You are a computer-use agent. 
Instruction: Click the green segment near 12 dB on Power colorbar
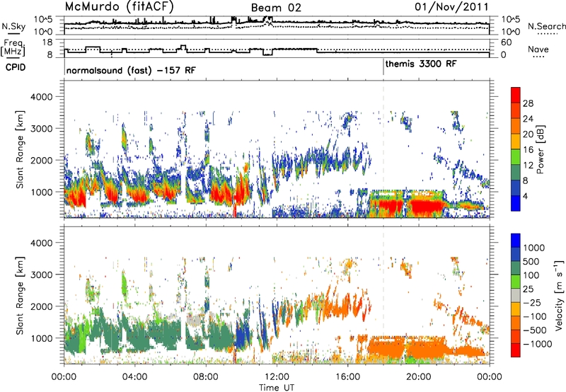coord(516,156)
